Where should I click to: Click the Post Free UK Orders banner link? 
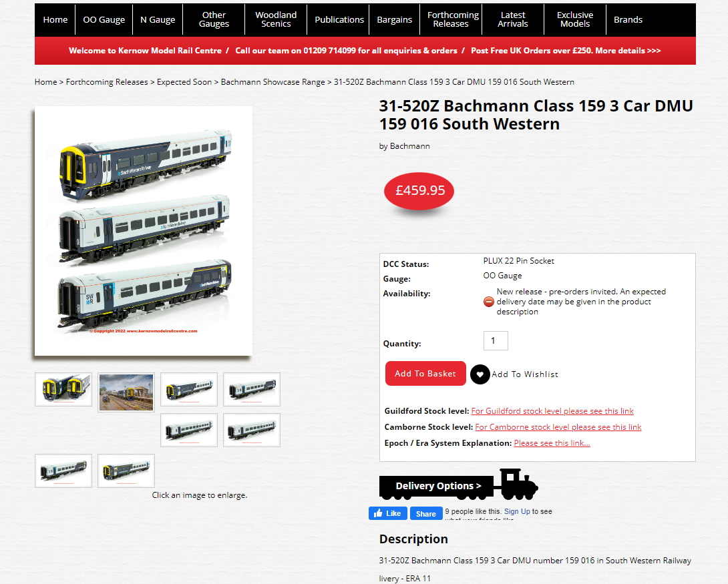pos(566,51)
